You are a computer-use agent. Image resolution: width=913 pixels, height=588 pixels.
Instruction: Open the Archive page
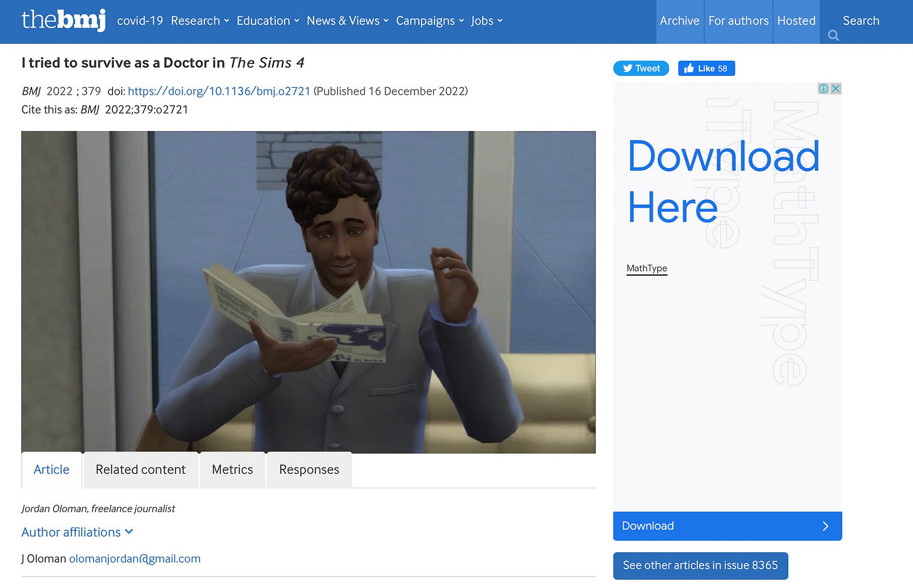pyautogui.click(x=680, y=21)
